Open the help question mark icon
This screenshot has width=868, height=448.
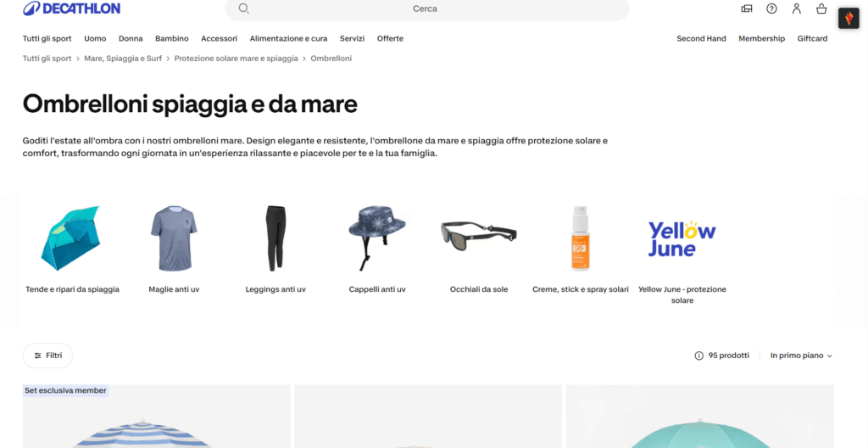(x=771, y=8)
